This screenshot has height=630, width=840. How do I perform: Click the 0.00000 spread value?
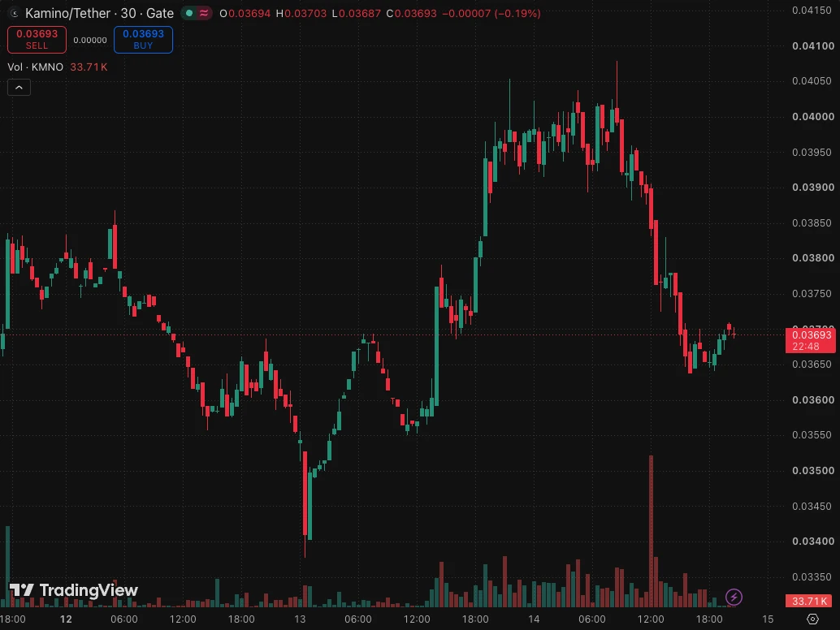pos(90,40)
